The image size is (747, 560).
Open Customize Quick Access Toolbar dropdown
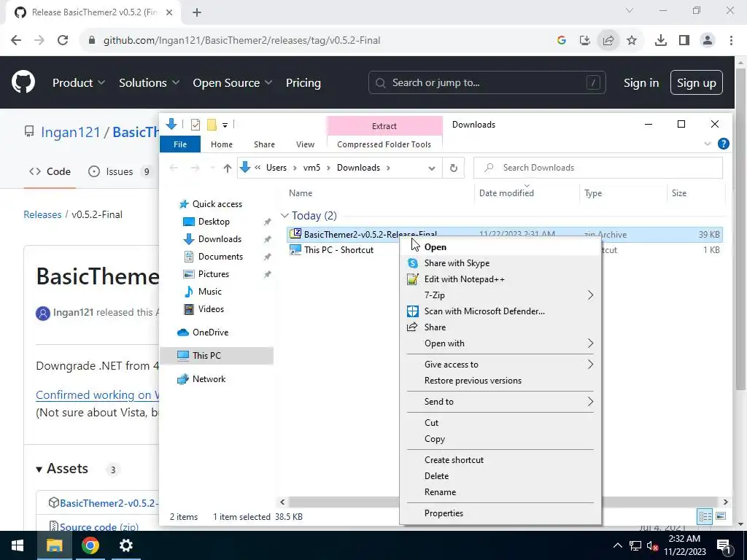coord(225,125)
